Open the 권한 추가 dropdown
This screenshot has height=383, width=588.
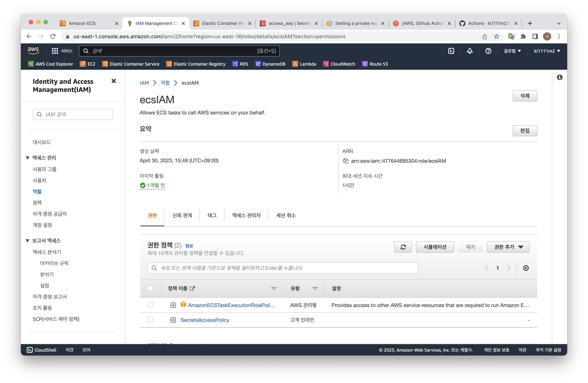[x=508, y=247]
